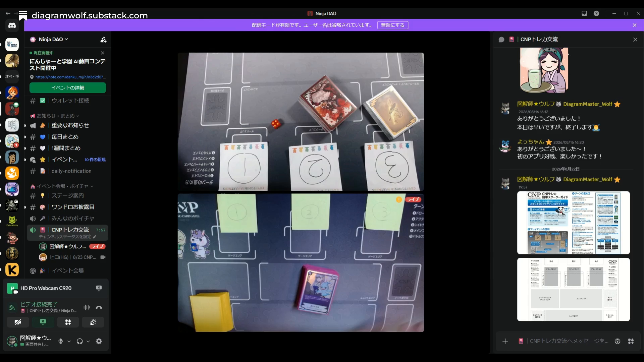The height and width of the screenshot is (362, 644).
Task: Open the 重要なお知らせ channel
Action: [x=67, y=125]
